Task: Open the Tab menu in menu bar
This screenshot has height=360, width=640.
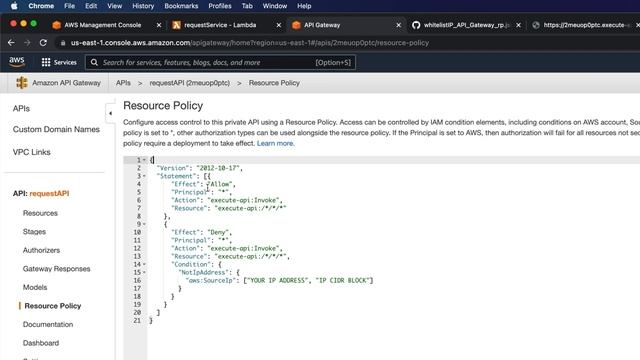Action: point(247,6)
